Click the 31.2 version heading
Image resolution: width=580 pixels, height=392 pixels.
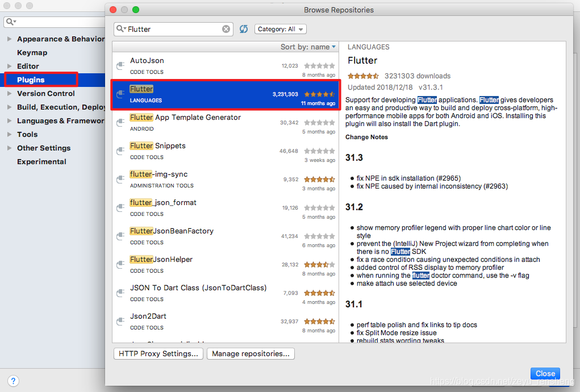click(x=354, y=207)
